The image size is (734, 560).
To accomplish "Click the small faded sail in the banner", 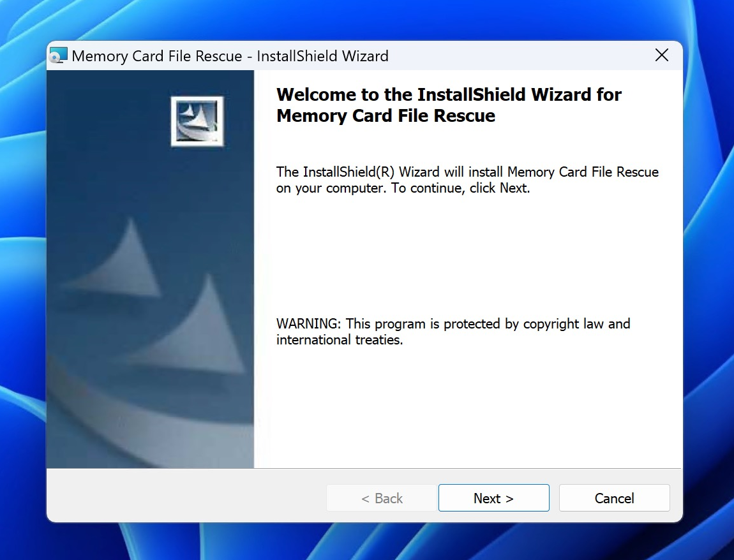I will tap(128, 262).
